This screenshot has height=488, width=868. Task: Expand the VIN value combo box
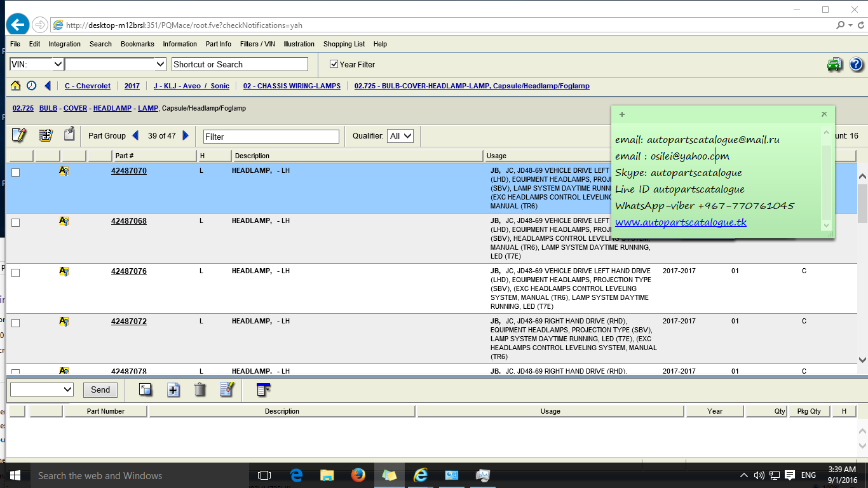pos(160,64)
